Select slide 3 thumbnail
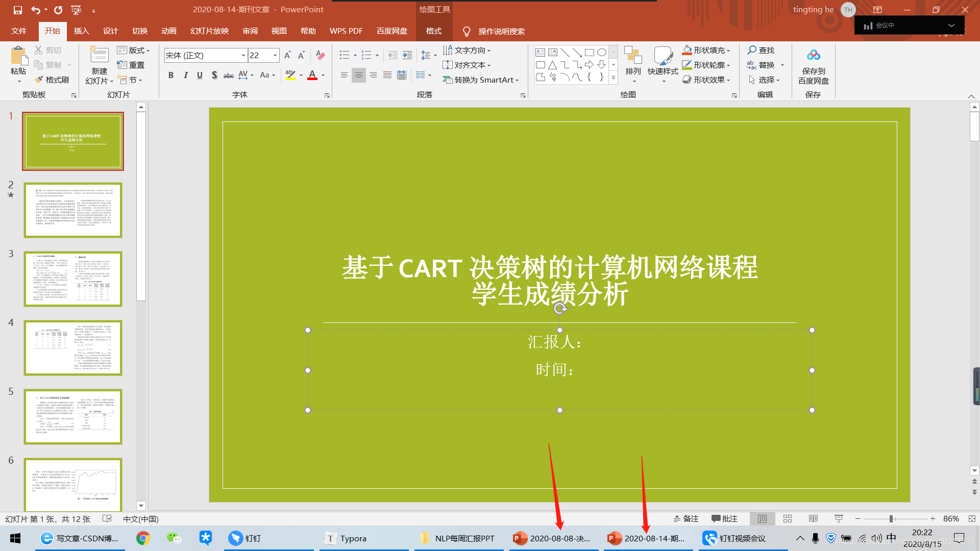 point(73,279)
